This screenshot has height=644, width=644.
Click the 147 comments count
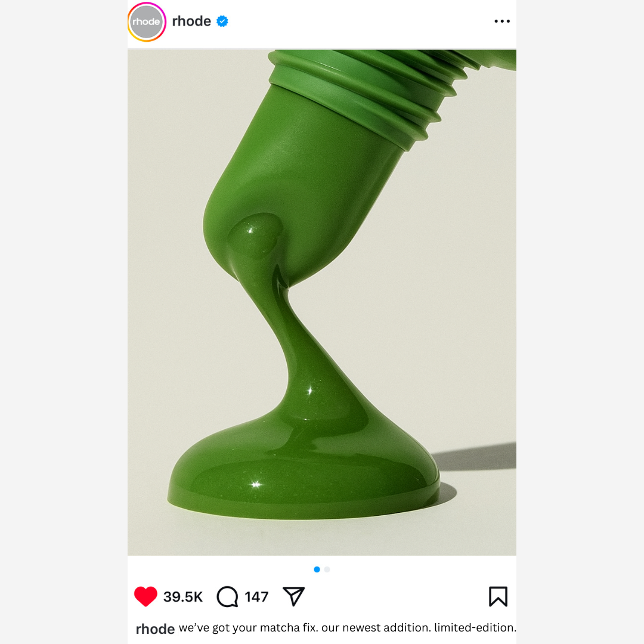[x=256, y=597]
